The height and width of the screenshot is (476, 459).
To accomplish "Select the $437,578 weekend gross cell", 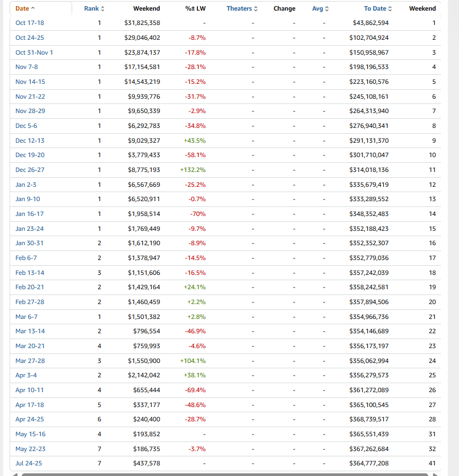I will click(146, 463).
